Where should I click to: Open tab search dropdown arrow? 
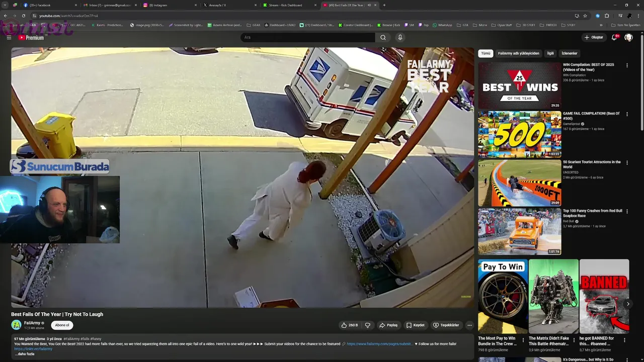(5, 5)
